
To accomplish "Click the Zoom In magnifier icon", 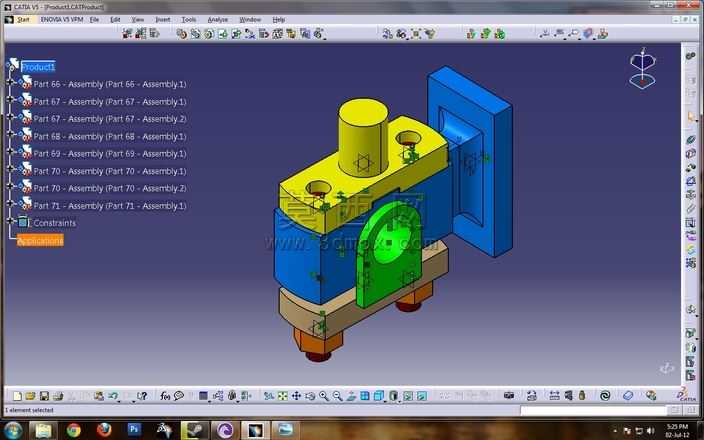I will [324, 396].
